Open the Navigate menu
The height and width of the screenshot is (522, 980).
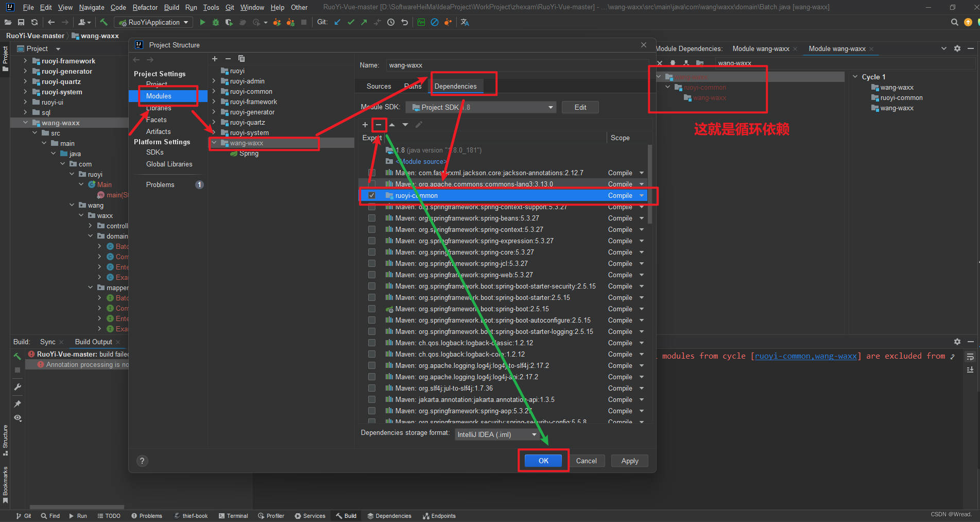coord(92,7)
